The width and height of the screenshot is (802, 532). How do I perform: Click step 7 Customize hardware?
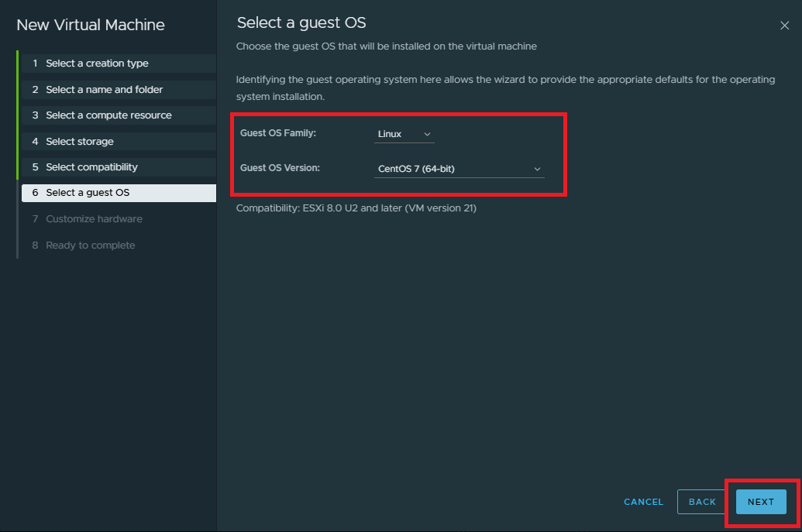click(x=94, y=219)
